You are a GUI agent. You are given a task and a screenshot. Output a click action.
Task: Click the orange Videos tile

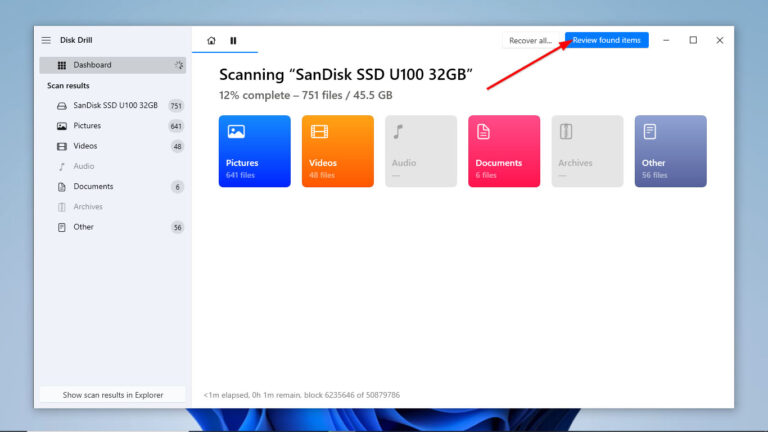point(337,151)
